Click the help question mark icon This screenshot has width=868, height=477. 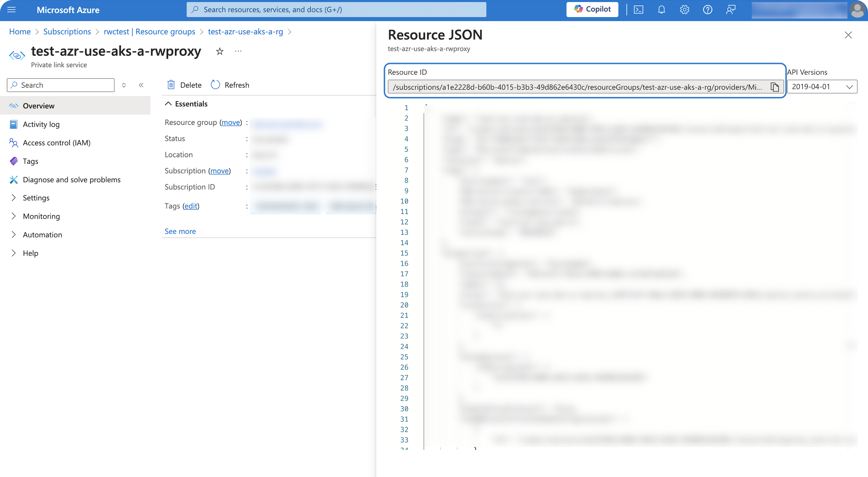point(707,10)
